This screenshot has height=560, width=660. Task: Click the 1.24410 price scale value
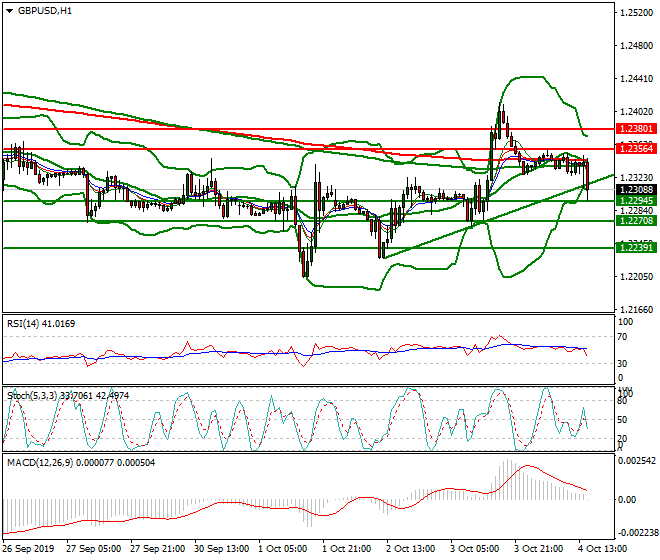click(637, 79)
